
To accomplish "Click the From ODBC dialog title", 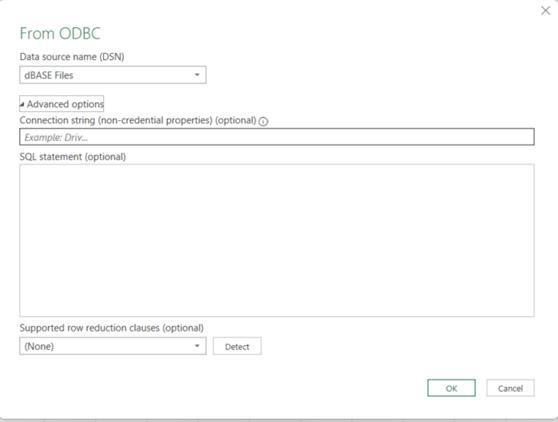I will coord(60,33).
